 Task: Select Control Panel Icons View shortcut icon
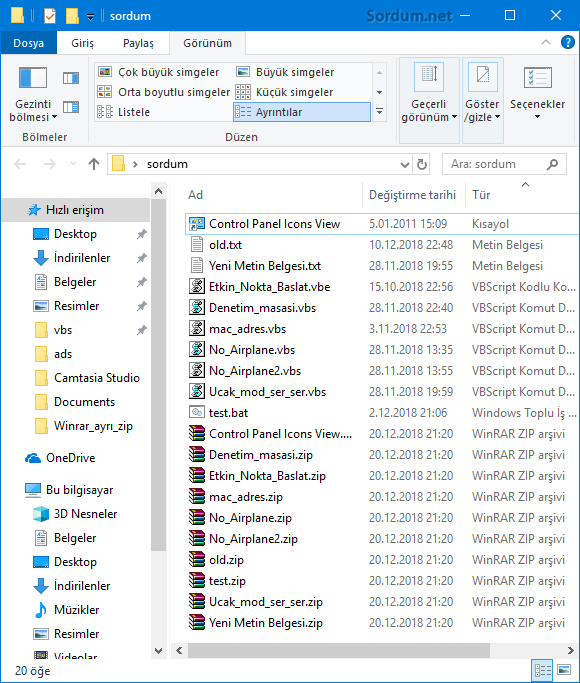197,223
